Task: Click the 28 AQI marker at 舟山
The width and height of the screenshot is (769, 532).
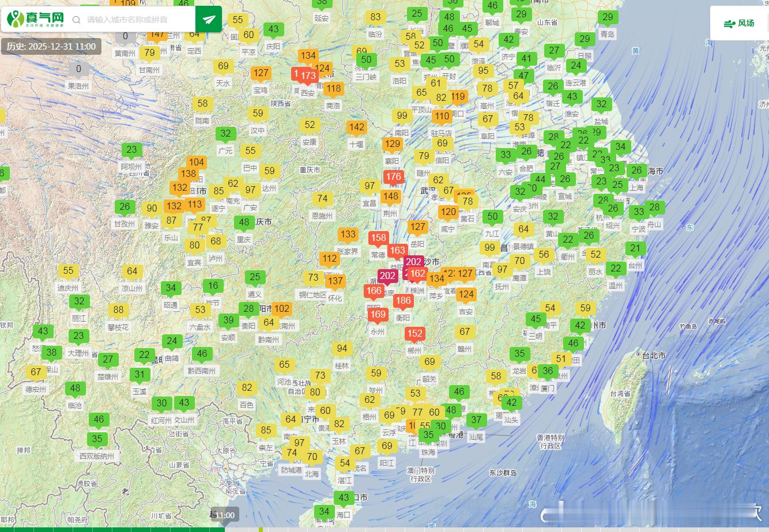Action: click(654, 207)
